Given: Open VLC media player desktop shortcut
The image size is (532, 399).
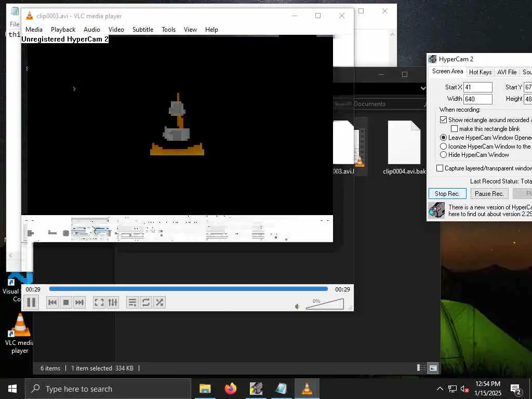Looking at the screenshot, I should click(x=20, y=334).
